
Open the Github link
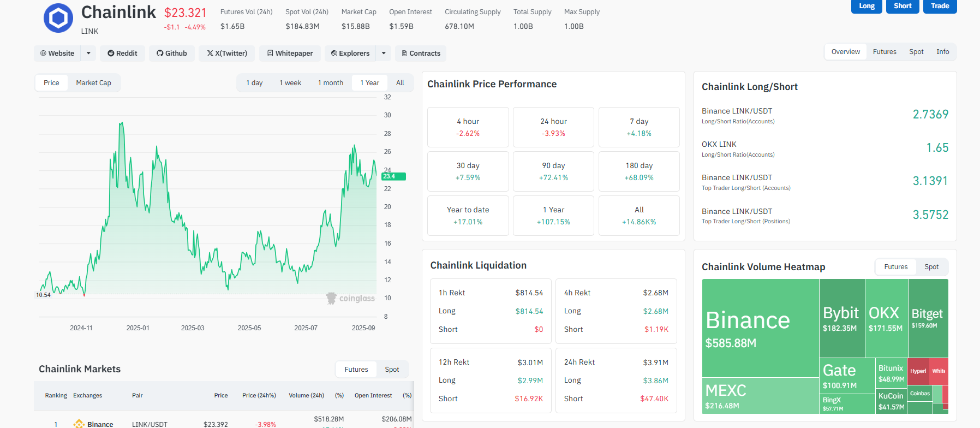pos(172,53)
